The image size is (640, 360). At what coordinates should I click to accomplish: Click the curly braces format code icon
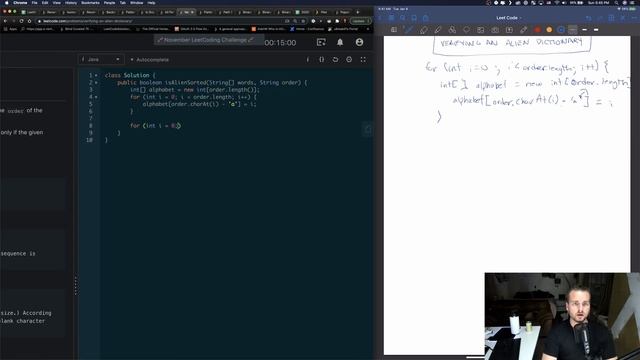(x=322, y=60)
